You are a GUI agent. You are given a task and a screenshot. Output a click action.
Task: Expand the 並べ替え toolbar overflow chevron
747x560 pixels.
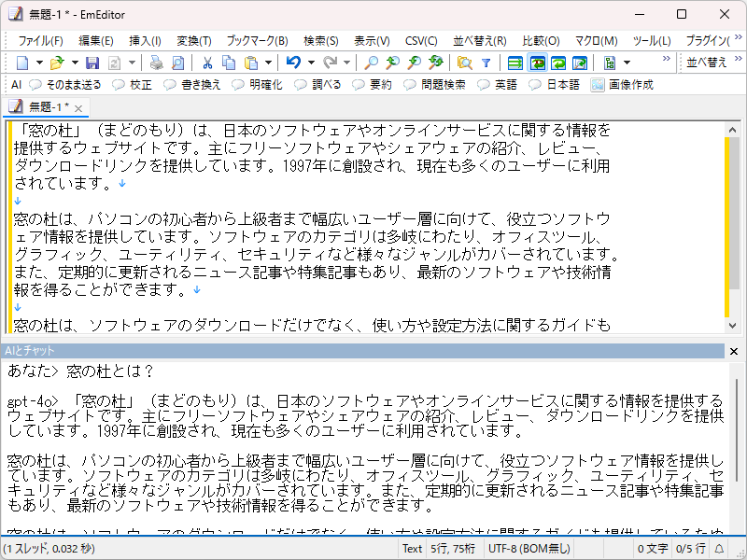pyautogui.click(x=738, y=59)
